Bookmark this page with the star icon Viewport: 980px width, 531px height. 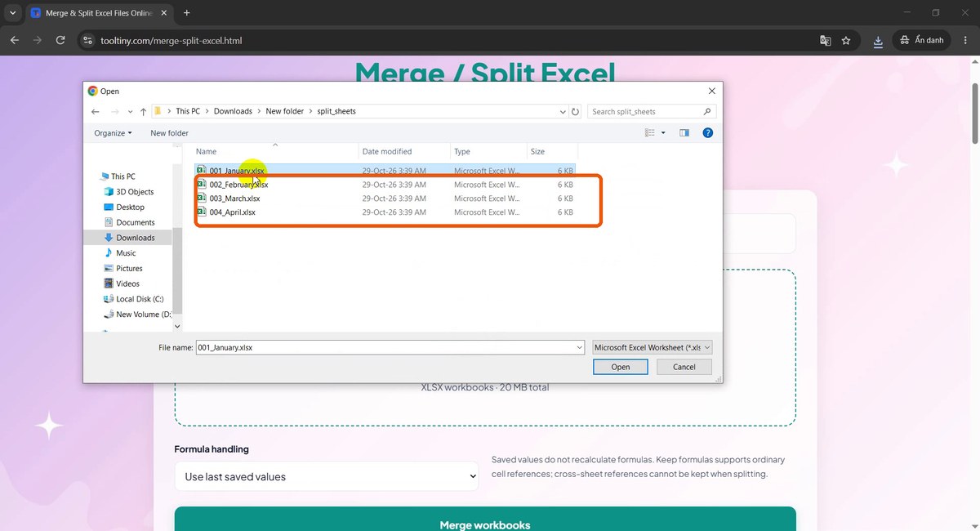coord(846,40)
